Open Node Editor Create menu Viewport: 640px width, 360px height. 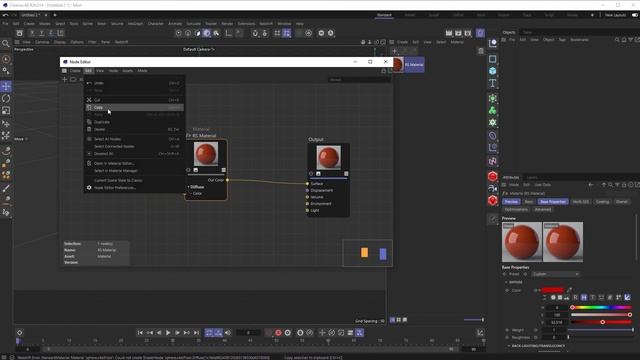(x=75, y=71)
